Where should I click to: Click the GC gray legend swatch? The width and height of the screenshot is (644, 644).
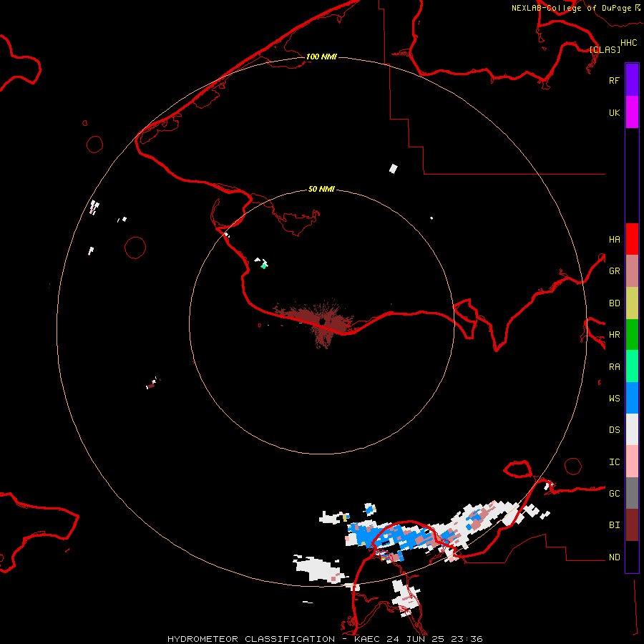click(x=632, y=493)
